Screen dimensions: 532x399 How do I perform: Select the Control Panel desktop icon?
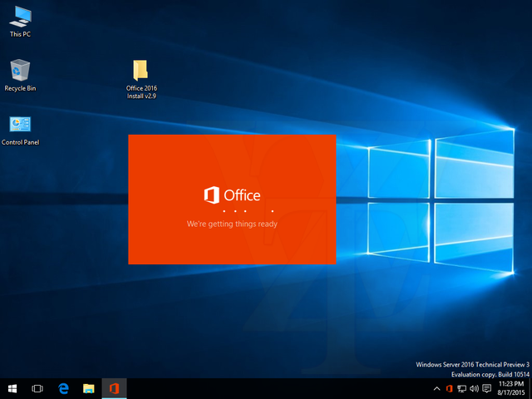(x=20, y=131)
